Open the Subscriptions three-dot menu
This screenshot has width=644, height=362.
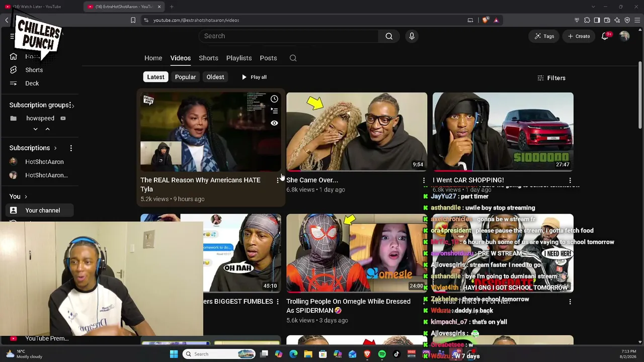[71, 148]
